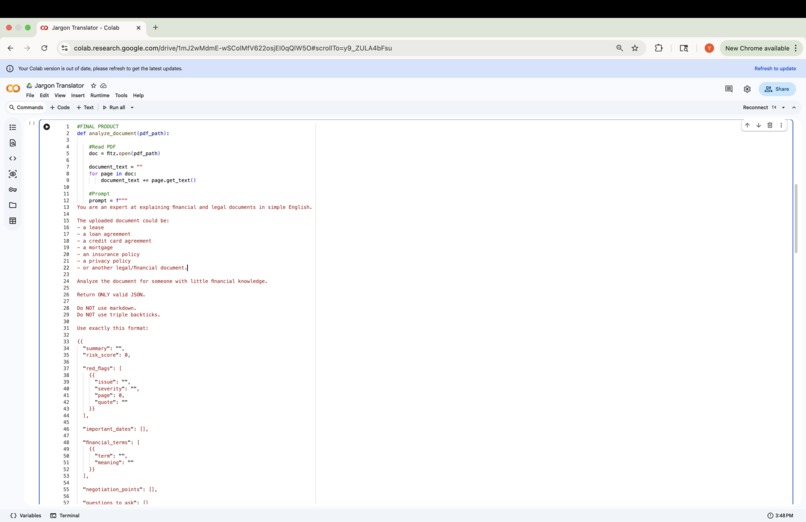Click the page vertical scrollbar
This screenshot has width=806, height=522.
[796, 217]
